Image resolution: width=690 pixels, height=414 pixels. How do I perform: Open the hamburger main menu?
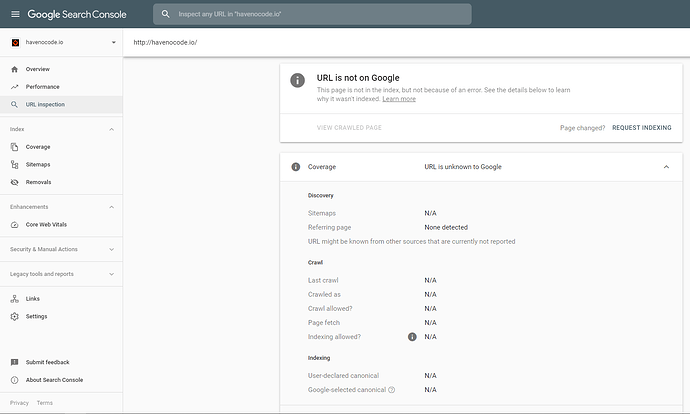tap(15, 14)
